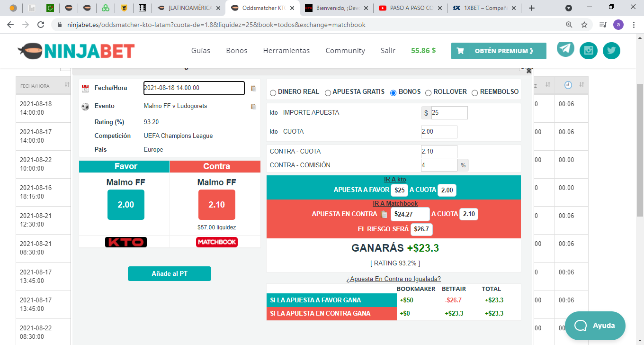Open ¿Apuesta En Contra no Igualada? link
Viewport: 644px width, 345px height.
point(394,279)
